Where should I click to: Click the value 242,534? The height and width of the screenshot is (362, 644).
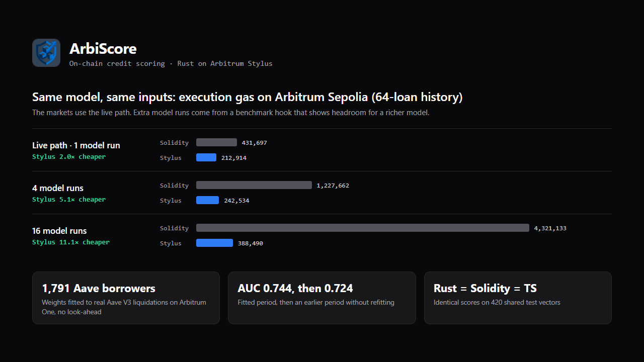tap(236, 201)
